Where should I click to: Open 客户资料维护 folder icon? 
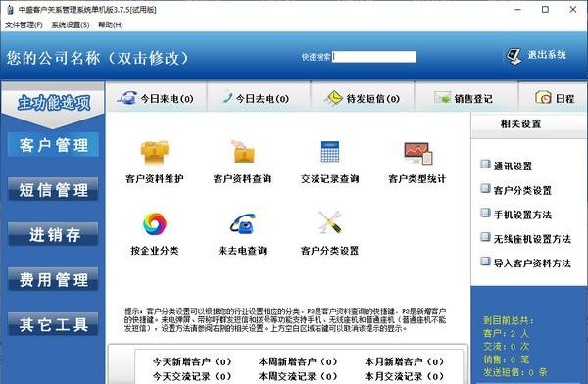coord(155,152)
